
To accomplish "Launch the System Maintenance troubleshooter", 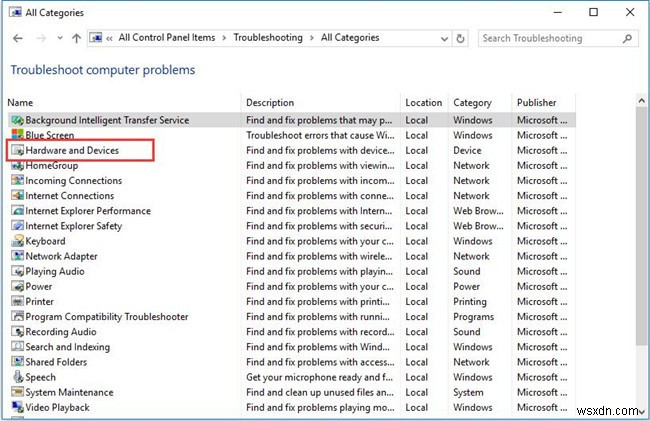I will point(70,392).
